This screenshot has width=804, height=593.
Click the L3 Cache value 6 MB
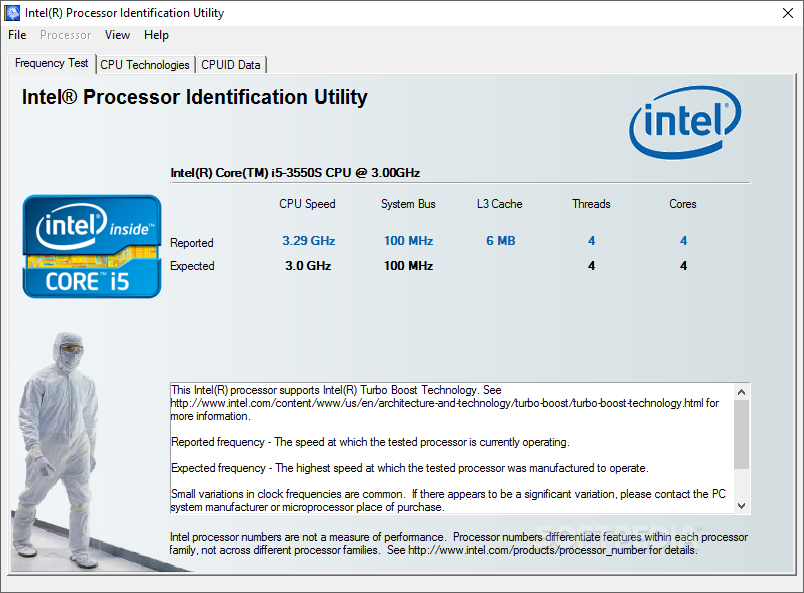coord(500,241)
